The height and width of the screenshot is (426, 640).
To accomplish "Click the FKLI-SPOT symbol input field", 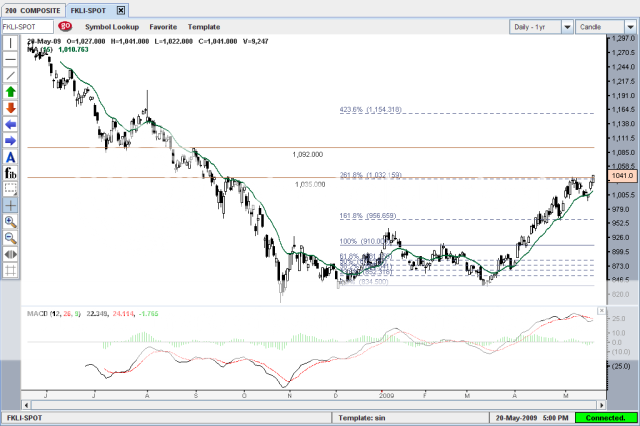I will [28, 27].
